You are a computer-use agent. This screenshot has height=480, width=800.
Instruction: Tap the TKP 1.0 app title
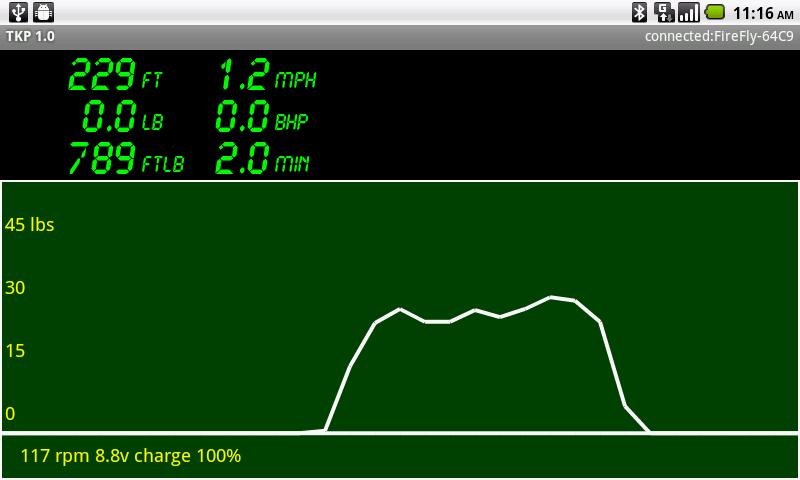[31, 36]
